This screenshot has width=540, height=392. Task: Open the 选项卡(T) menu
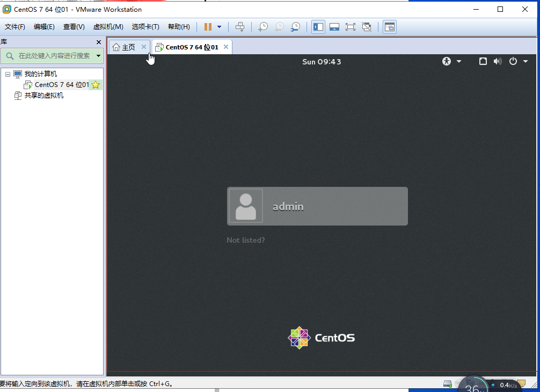click(145, 27)
